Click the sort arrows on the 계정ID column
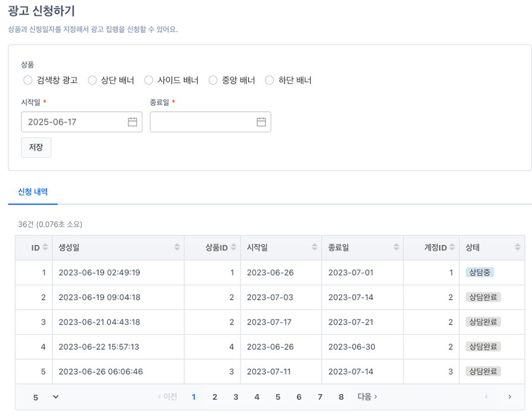Viewport: 532px width, 417px height. 452,247
